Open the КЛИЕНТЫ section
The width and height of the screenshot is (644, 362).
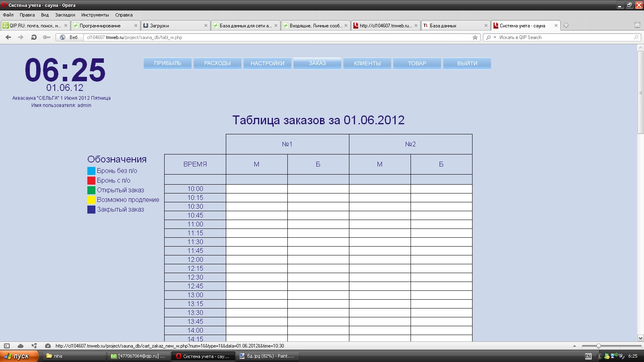click(367, 64)
